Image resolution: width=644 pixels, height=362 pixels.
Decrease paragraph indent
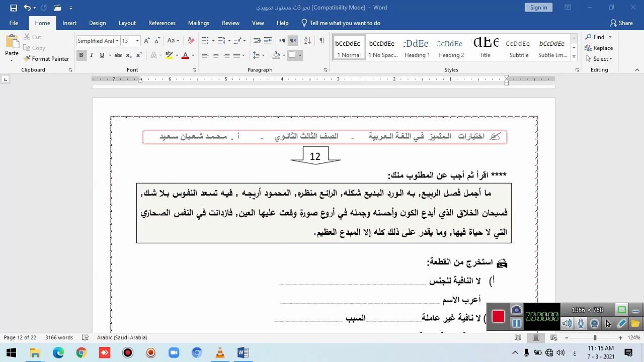tap(257, 41)
